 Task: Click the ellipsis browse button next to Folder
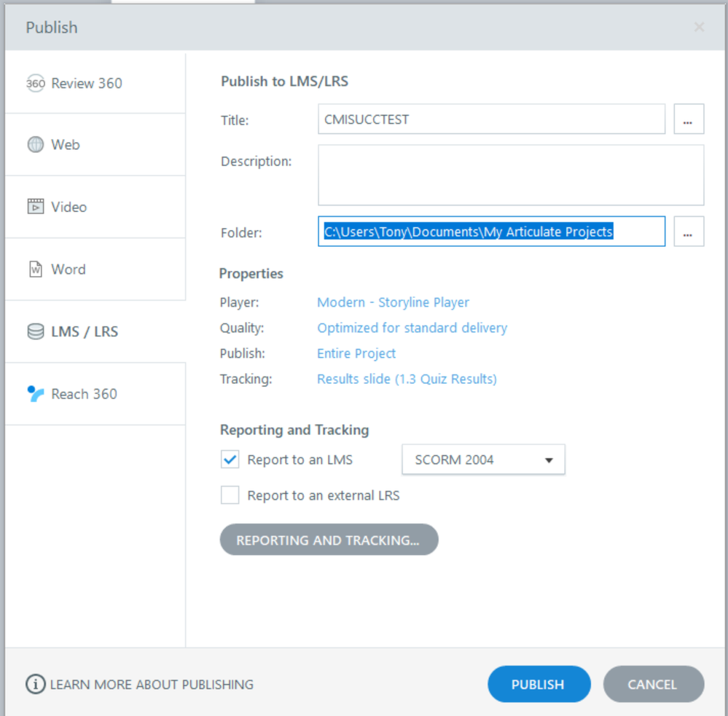[x=689, y=232]
